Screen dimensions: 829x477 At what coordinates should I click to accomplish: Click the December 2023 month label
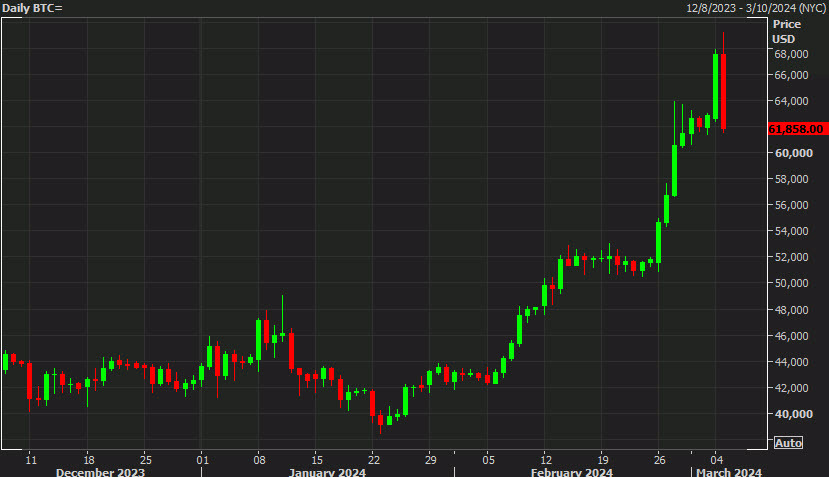100,472
